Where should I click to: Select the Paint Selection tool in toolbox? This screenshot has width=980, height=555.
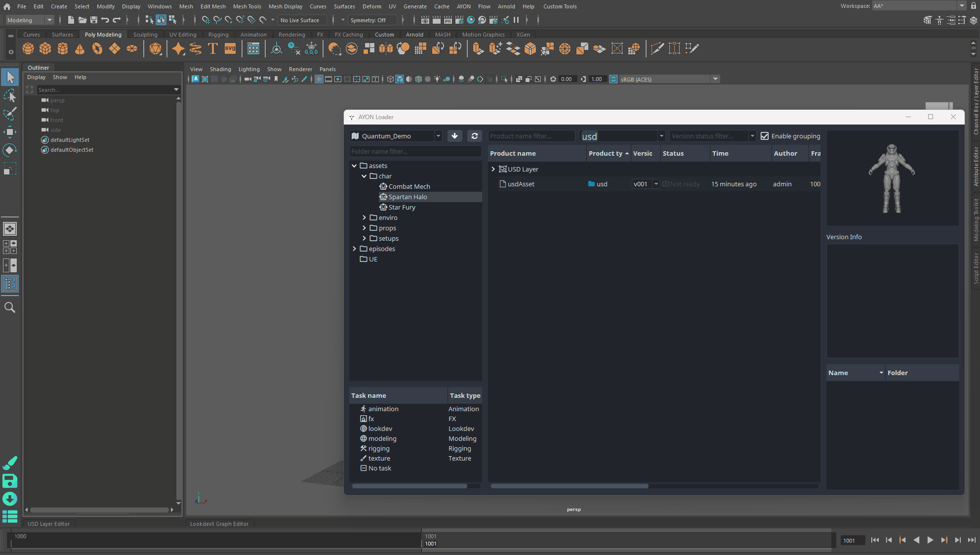9,113
